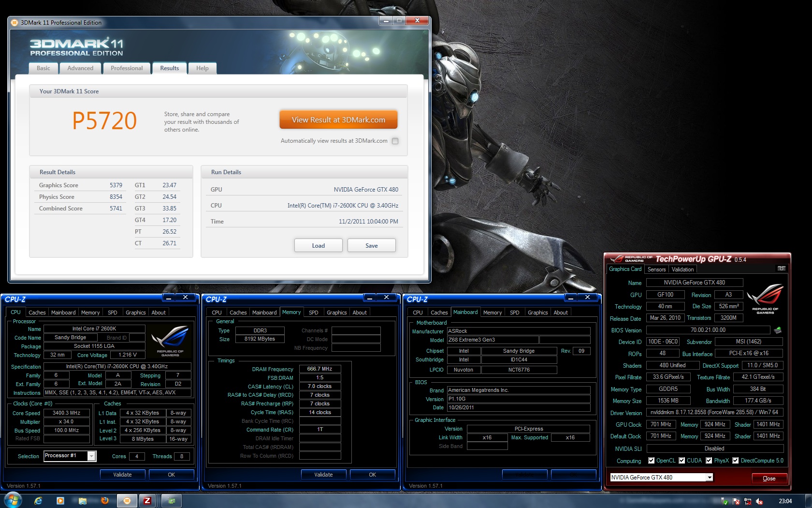The height and width of the screenshot is (508, 812).
Task: Switch to 3DMark 11 taskbar button
Action: click(127, 501)
